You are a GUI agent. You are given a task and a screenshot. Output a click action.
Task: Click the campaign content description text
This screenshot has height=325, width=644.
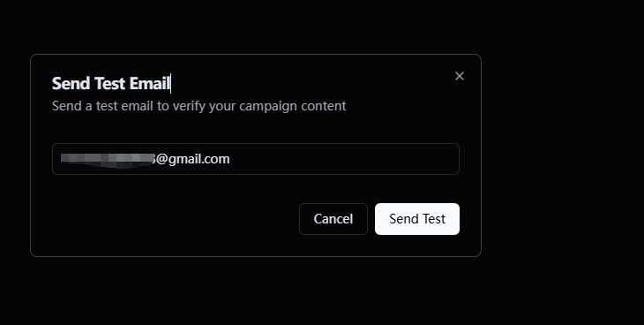pos(198,106)
